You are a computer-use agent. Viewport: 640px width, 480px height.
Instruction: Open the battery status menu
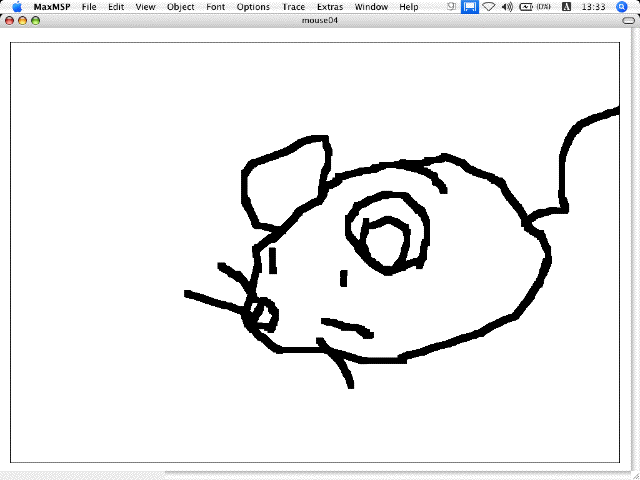coord(535,7)
